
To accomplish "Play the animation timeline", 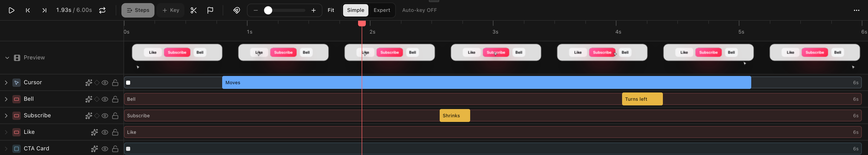I will pos(11,10).
